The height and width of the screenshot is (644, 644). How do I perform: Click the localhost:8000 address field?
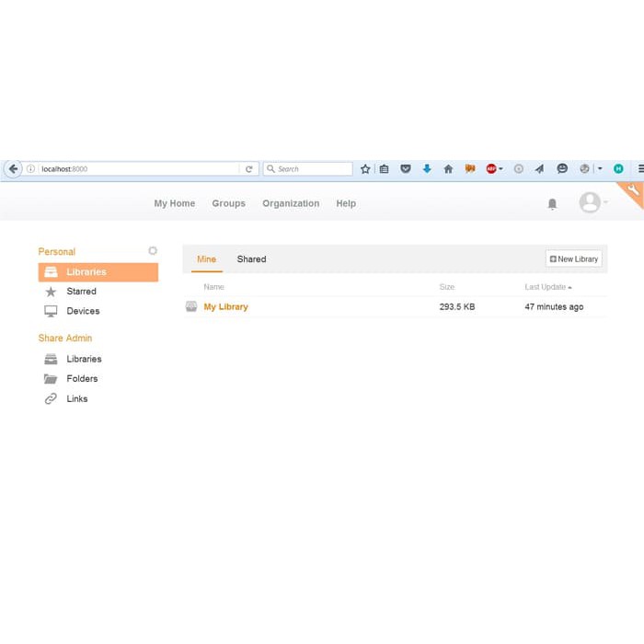[138, 168]
